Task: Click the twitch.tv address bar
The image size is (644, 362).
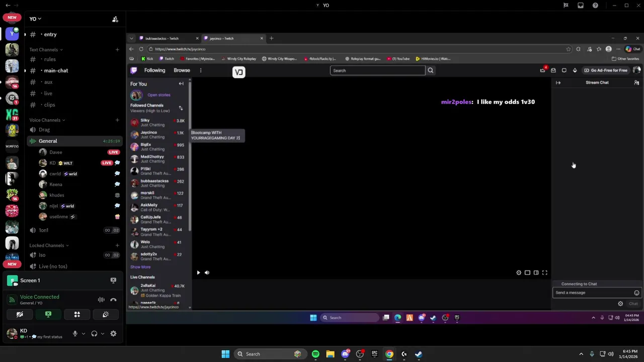Action: (x=352, y=49)
